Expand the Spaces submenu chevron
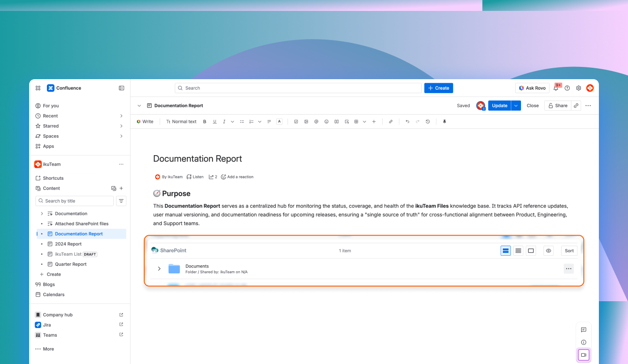The width and height of the screenshot is (628, 364). coord(122,136)
